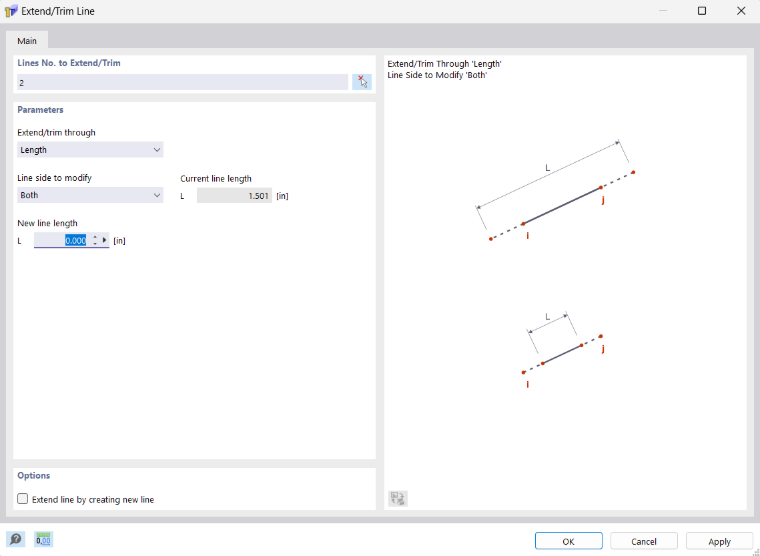Enable Extend line by creating new line
Screen dimensions: 760x556
coord(23,499)
